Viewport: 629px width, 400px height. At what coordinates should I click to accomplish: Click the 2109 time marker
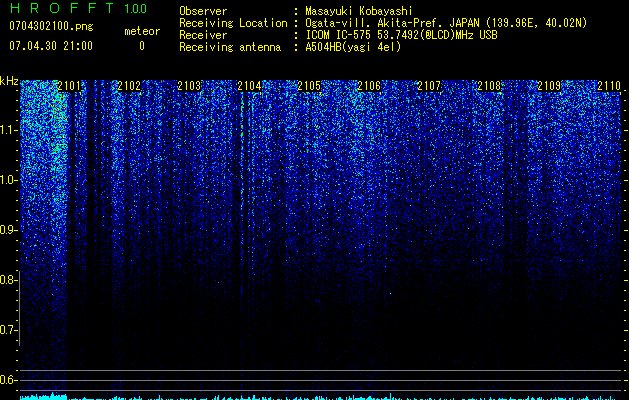549,86
